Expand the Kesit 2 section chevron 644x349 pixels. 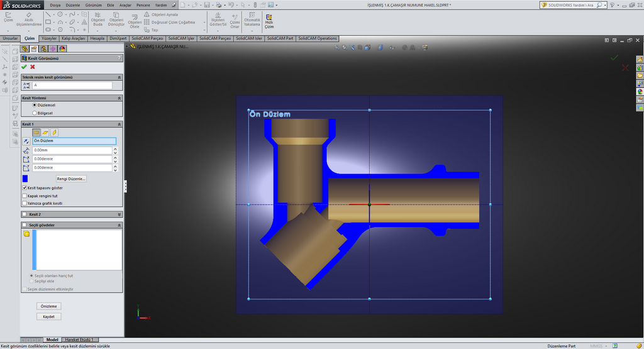click(x=119, y=214)
